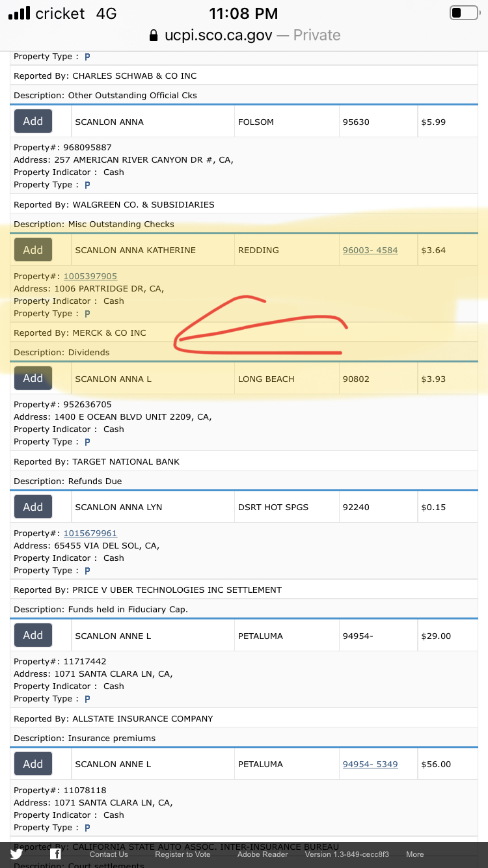Select the amount $3.64

(433, 250)
